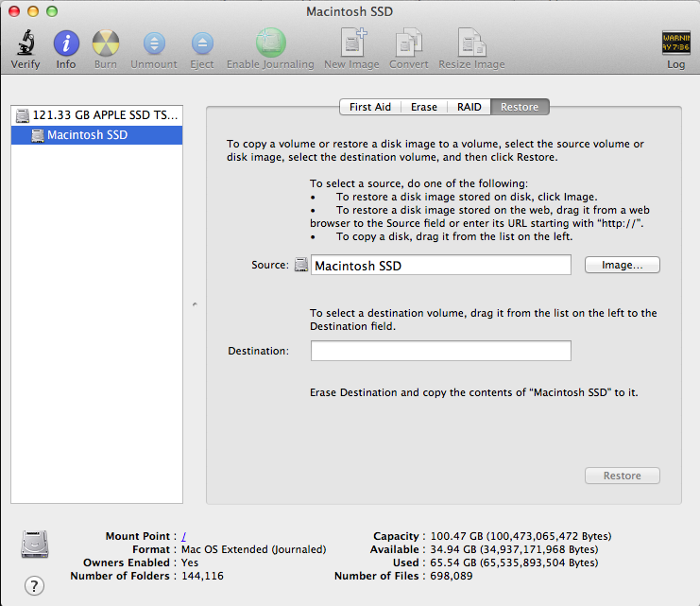Click the Verify microscope icon

[x=26, y=43]
